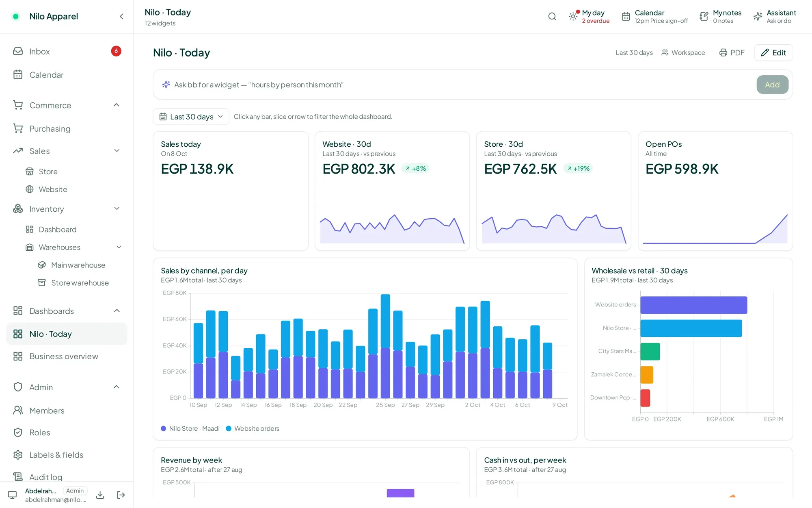
Task: Open Labels & fields settings
Action: pyautogui.click(x=67, y=455)
